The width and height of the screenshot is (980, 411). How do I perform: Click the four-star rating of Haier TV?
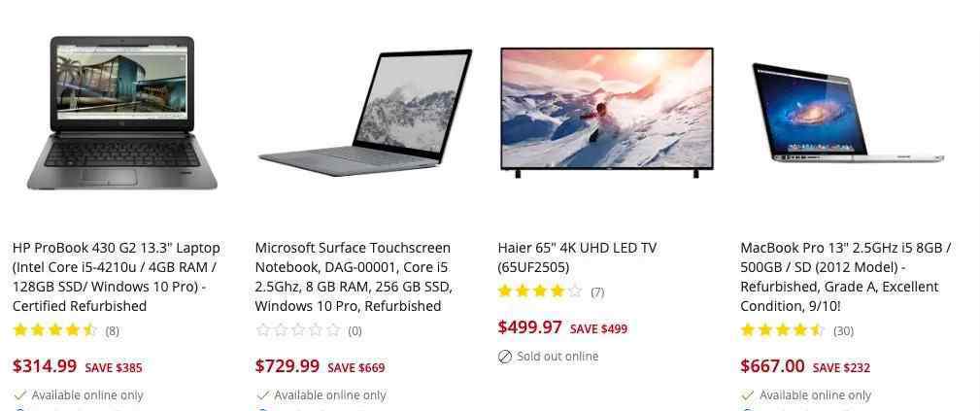point(540,291)
